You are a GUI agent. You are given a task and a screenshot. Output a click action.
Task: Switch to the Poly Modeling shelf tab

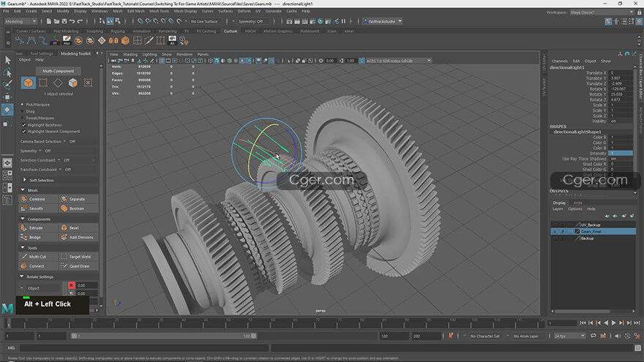(x=66, y=31)
